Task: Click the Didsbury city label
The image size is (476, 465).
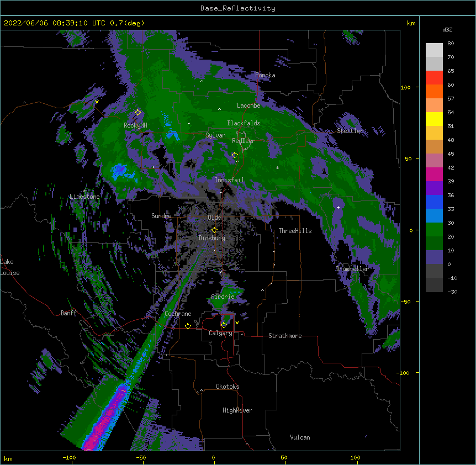Action: 211,238
